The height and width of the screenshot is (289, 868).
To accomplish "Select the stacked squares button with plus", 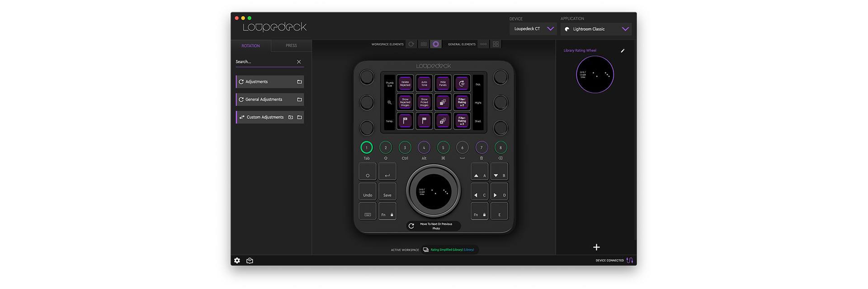I will [443, 121].
